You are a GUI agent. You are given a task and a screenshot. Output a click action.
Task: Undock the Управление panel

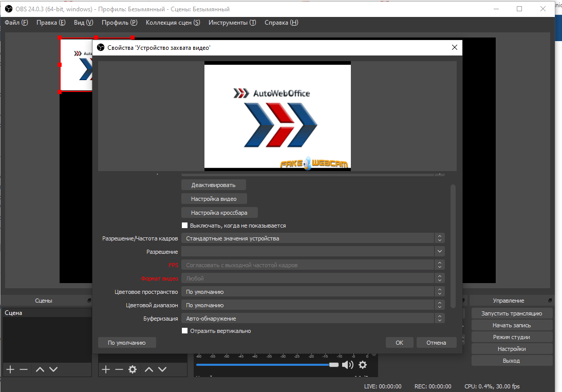(550, 300)
